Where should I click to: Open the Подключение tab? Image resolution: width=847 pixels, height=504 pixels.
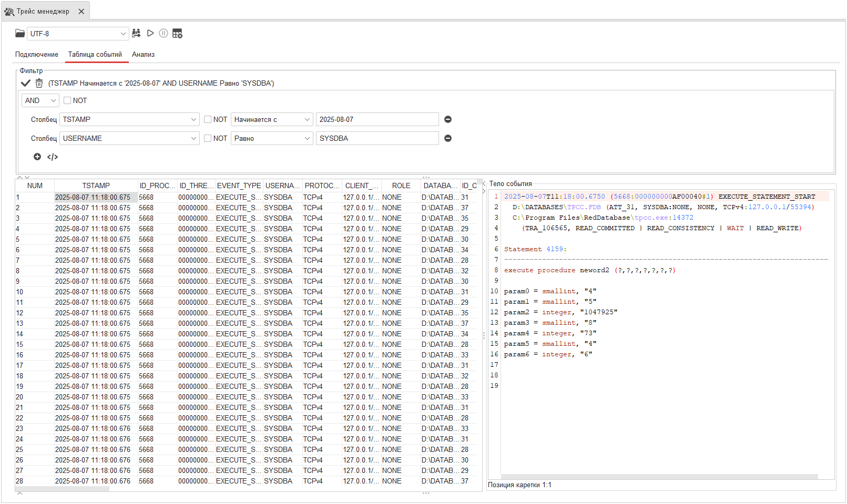pos(36,54)
